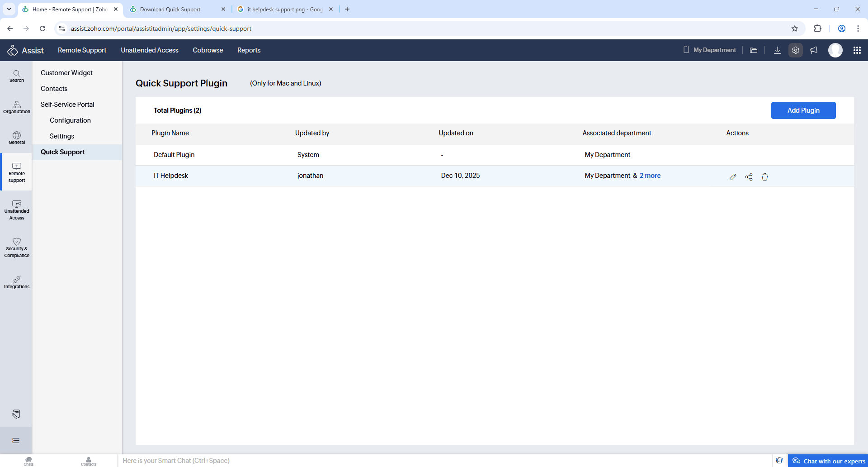This screenshot has height=467, width=868.
Task: Share the IT Helpdesk plugin
Action: pyautogui.click(x=749, y=177)
